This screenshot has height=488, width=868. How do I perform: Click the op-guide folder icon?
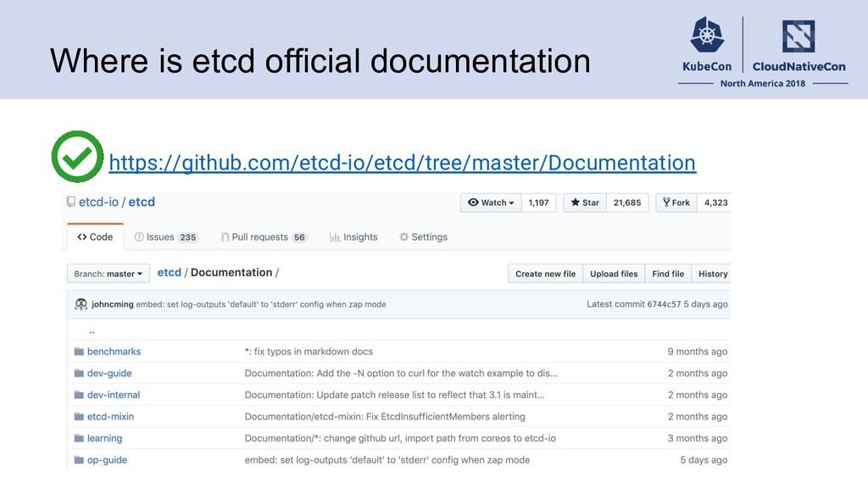click(x=79, y=460)
